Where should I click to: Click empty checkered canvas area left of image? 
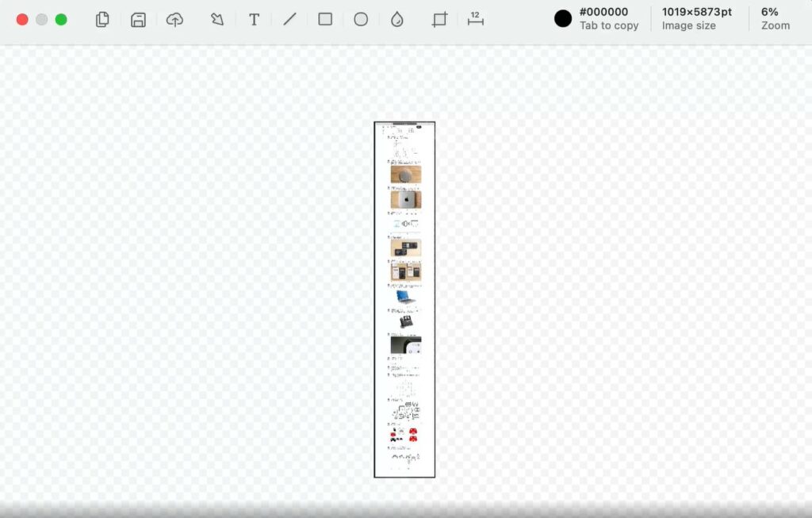click(198, 278)
